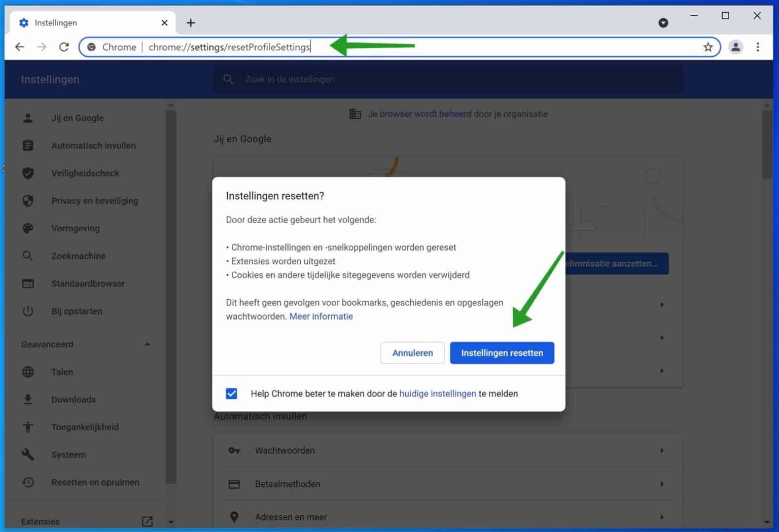Open the huidige instellingen link
The width and height of the screenshot is (779, 532).
[438, 394]
